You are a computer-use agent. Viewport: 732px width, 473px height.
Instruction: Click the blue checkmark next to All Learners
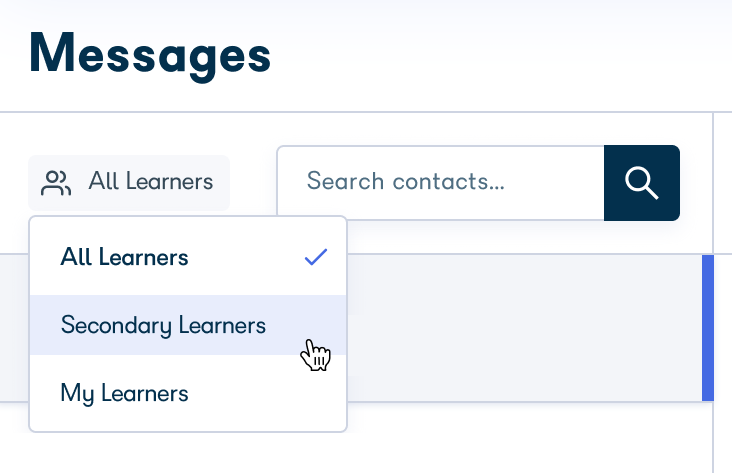316,257
